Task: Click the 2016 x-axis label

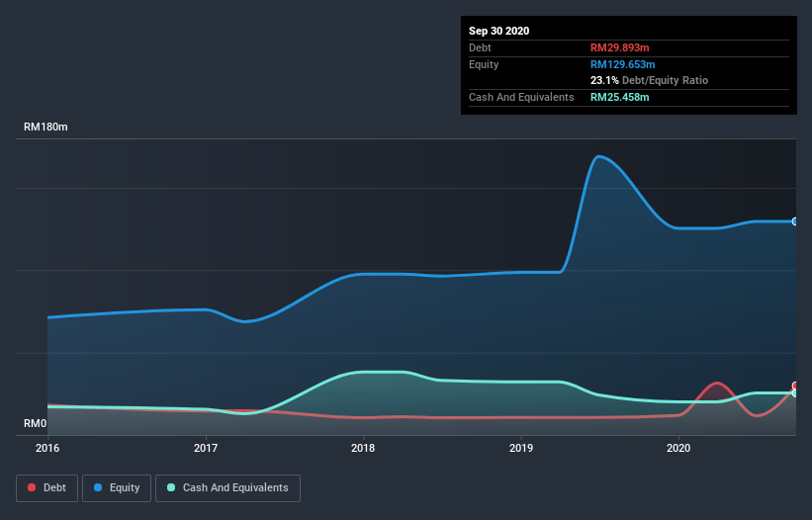Action: [47, 448]
